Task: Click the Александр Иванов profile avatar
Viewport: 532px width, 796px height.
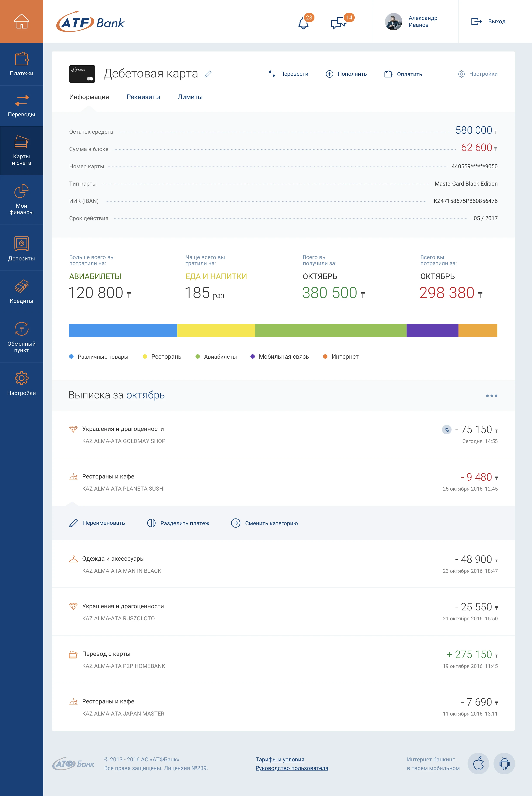Action: [x=393, y=22]
